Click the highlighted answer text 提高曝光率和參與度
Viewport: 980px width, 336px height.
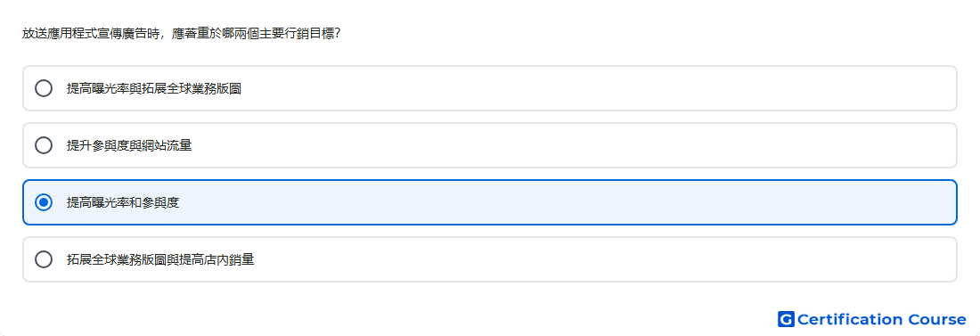[x=123, y=202]
